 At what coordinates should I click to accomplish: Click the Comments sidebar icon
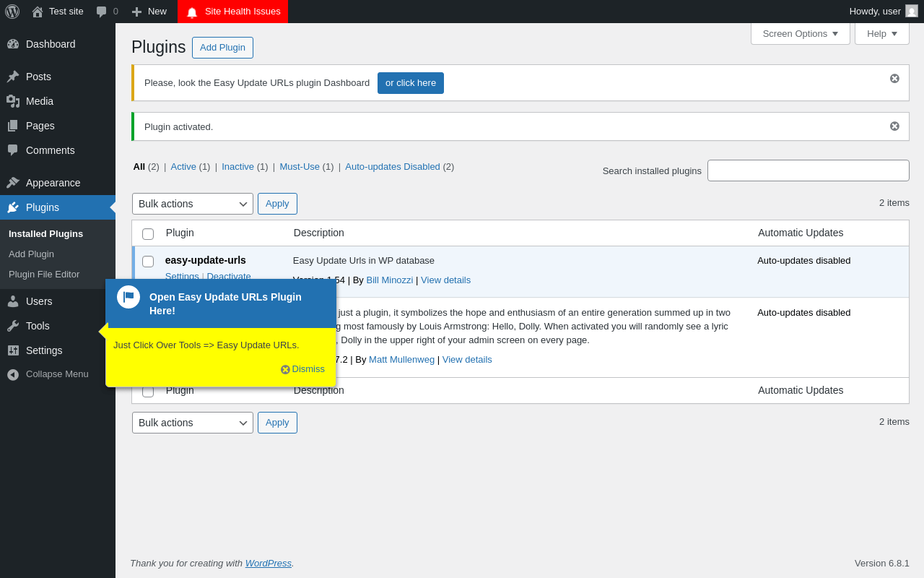point(13,150)
